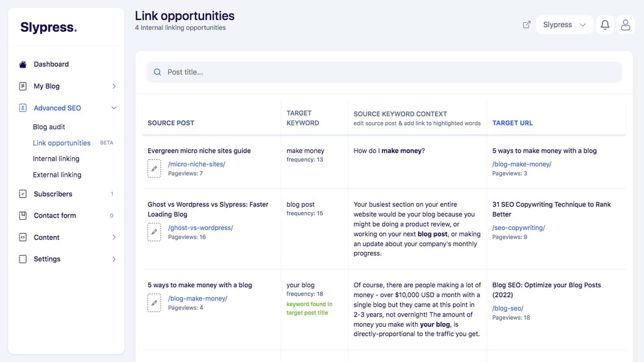Open the Dashboard home icon
644x362 pixels.
(x=23, y=64)
